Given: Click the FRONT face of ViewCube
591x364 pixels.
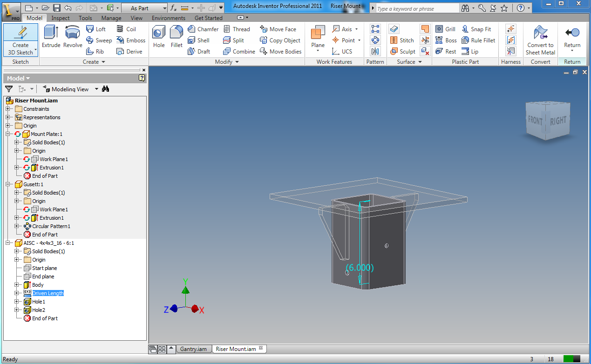Looking at the screenshot, I should pyautogui.click(x=535, y=120).
